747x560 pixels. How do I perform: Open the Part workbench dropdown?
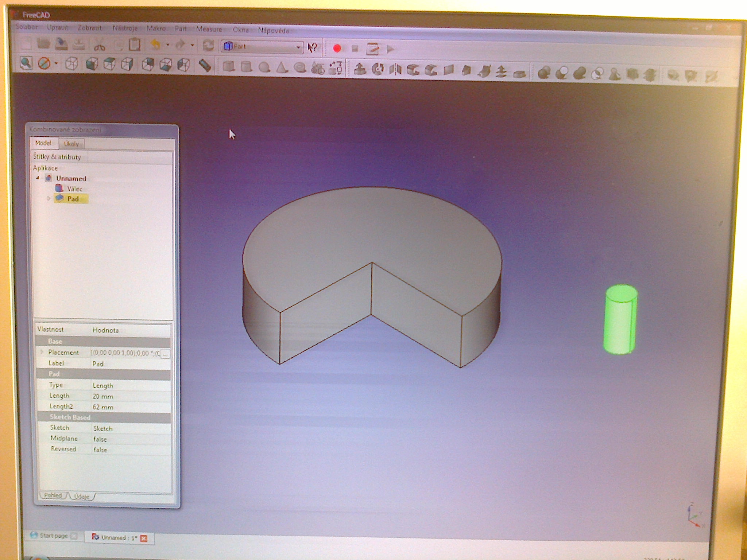click(x=298, y=47)
